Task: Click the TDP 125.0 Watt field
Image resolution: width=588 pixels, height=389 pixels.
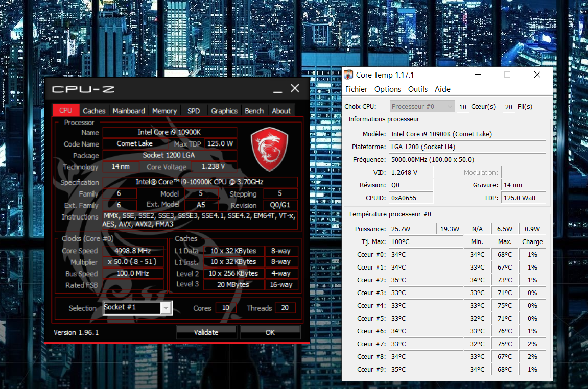Action: point(524,198)
